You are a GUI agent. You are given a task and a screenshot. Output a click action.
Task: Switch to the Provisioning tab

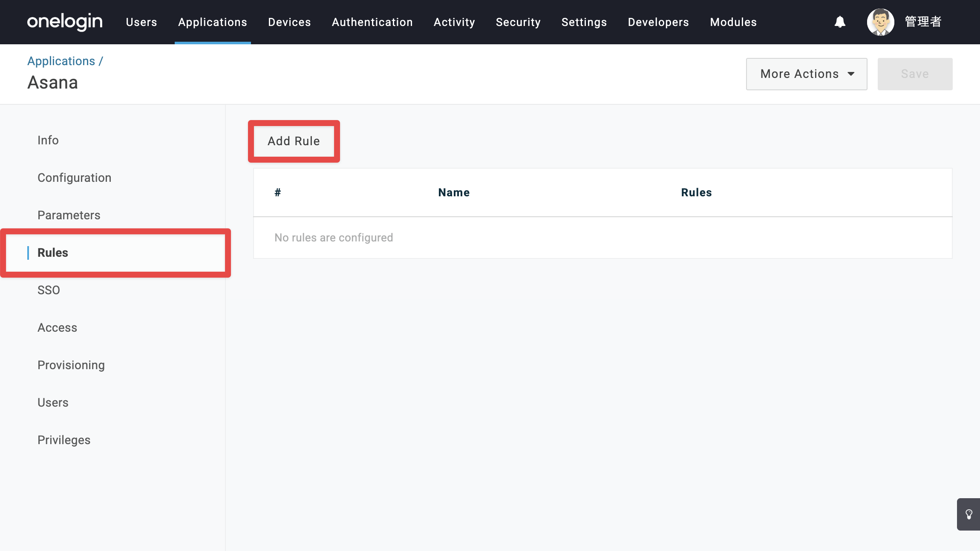71,365
